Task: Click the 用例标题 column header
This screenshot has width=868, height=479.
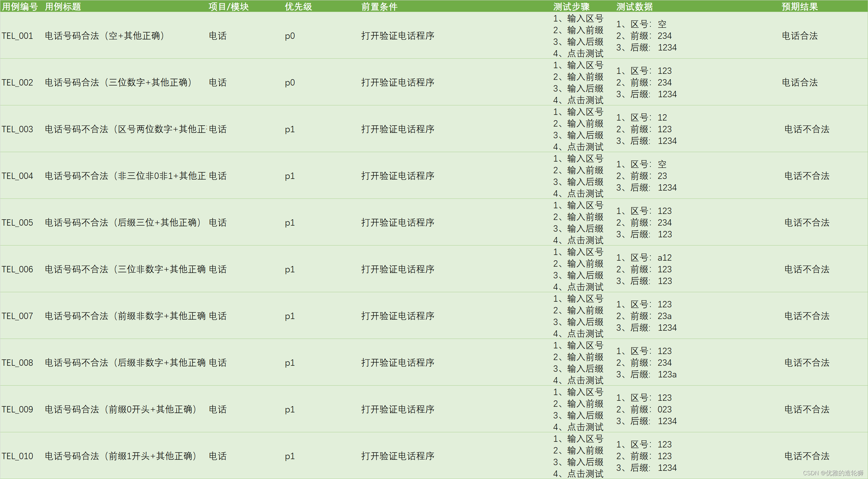Action: pos(63,6)
